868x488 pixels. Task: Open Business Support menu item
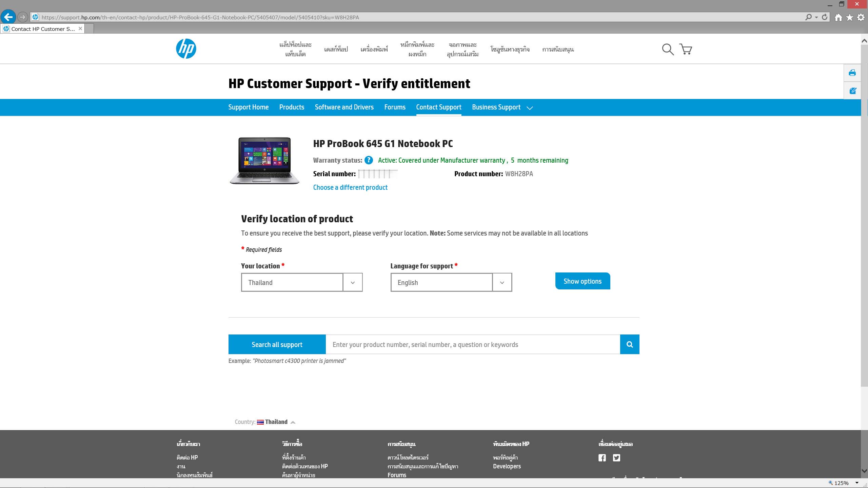[x=496, y=107]
